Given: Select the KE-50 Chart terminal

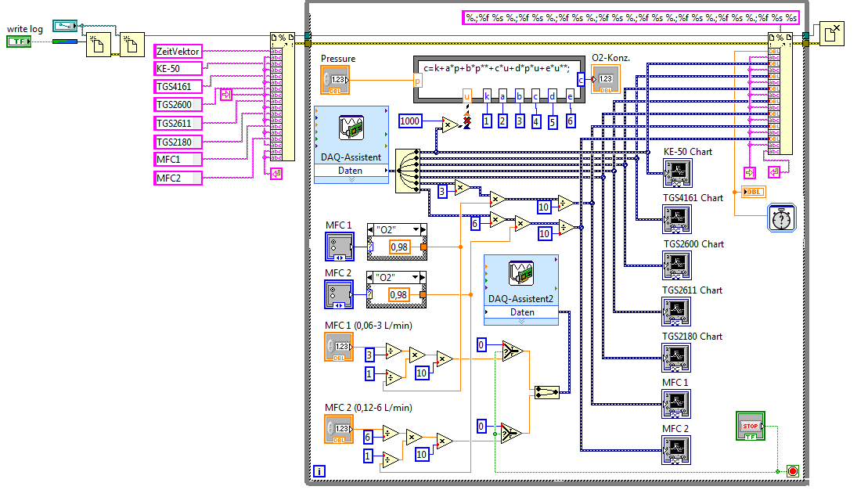Looking at the screenshot, I should (x=678, y=173).
